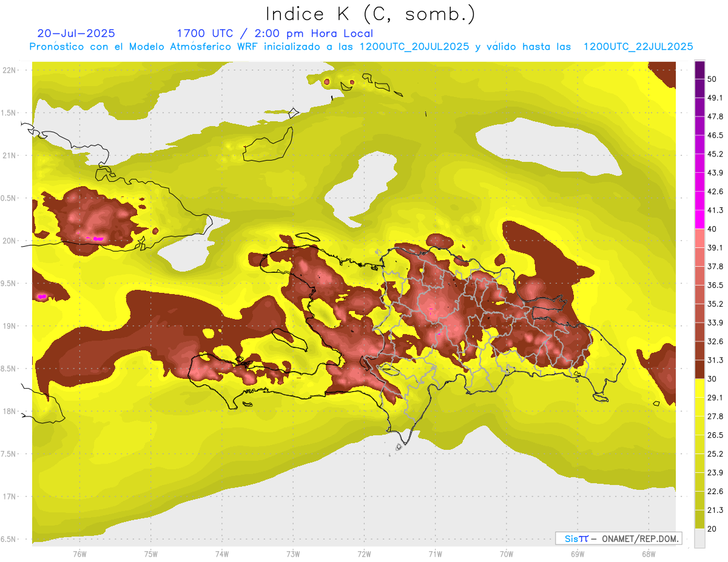
Task: Click the legend value label "40"
Action: point(712,229)
